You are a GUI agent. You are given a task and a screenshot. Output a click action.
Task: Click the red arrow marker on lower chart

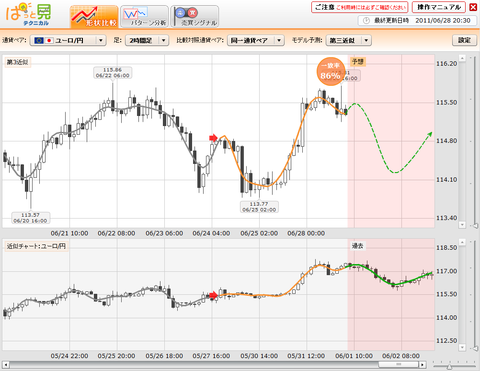pos(213,295)
